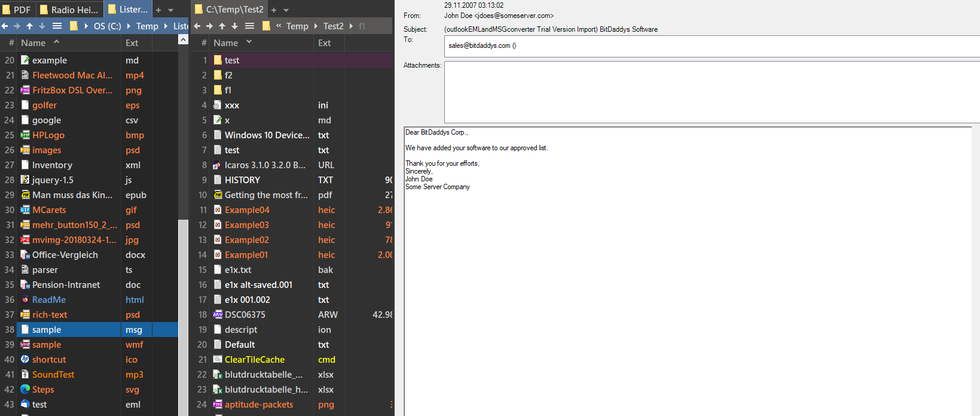Click the Steps svg Edge icon
Viewport: 980px width, 416px height.
coord(25,390)
